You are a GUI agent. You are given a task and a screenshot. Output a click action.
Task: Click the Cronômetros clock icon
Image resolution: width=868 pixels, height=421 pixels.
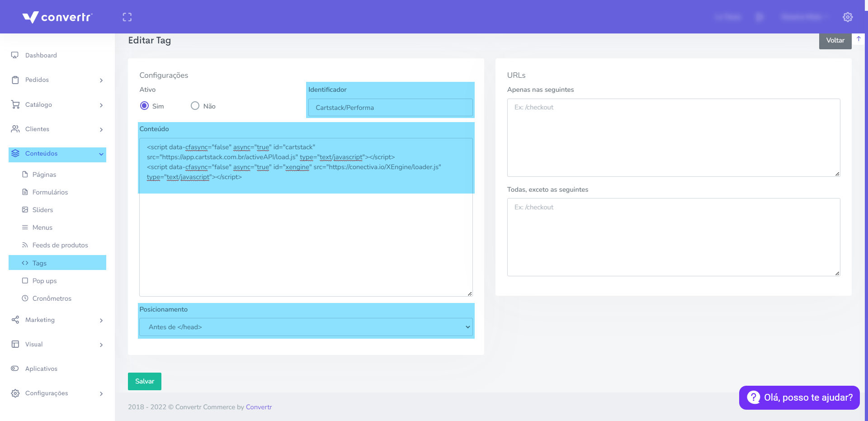[x=25, y=298]
